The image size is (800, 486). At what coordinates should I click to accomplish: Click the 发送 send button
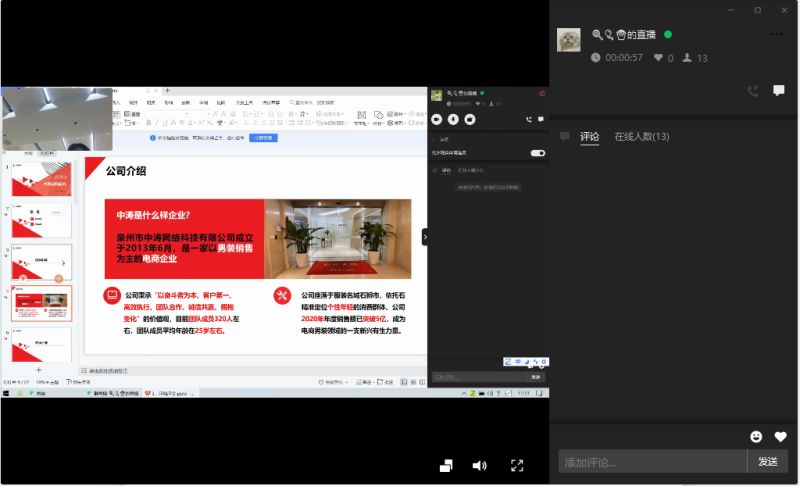tap(767, 462)
